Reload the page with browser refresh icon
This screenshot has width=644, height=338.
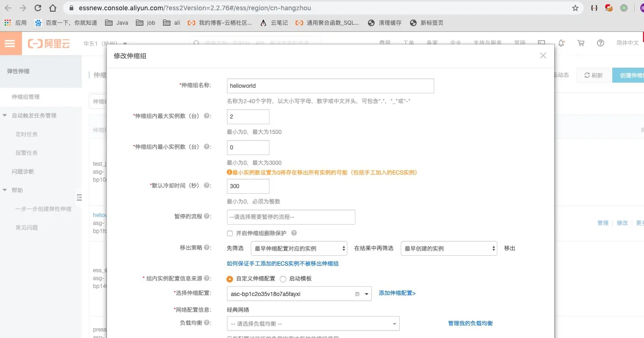[x=38, y=8]
